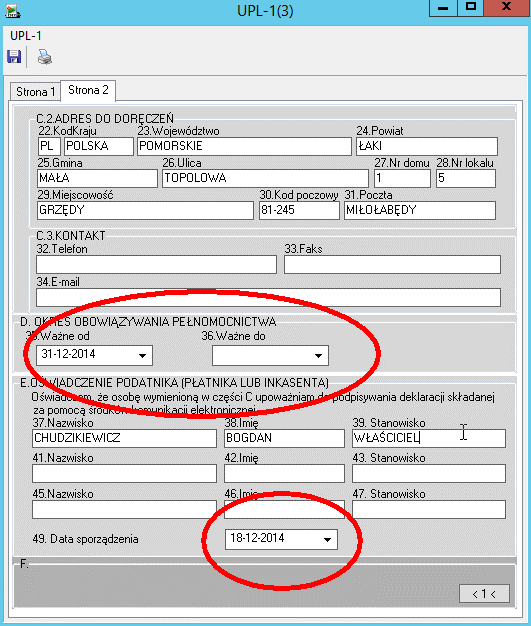Expand the Ważne od date dropdown
The width and height of the screenshot is (531, 626).
click(x=142, y=355)
